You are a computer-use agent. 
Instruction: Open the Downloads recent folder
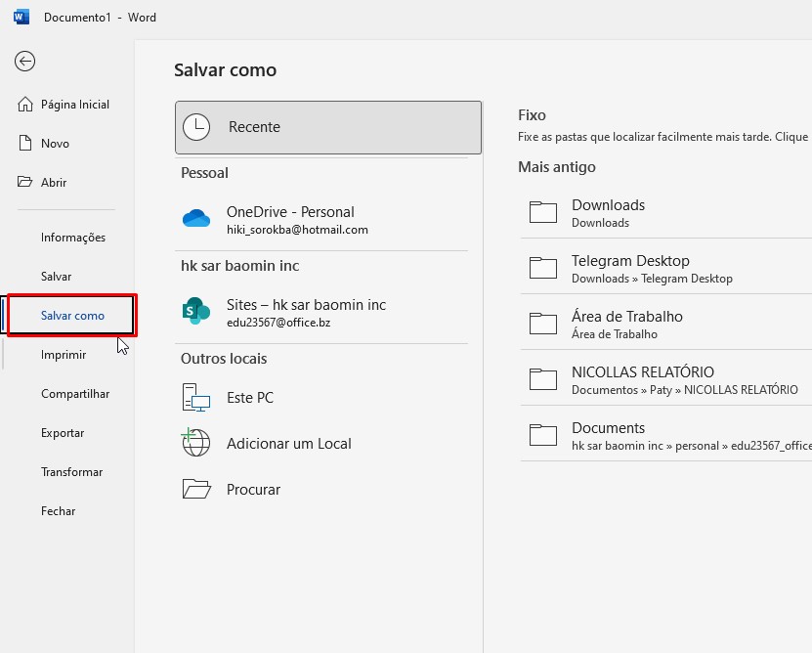[x=666, y=213]
